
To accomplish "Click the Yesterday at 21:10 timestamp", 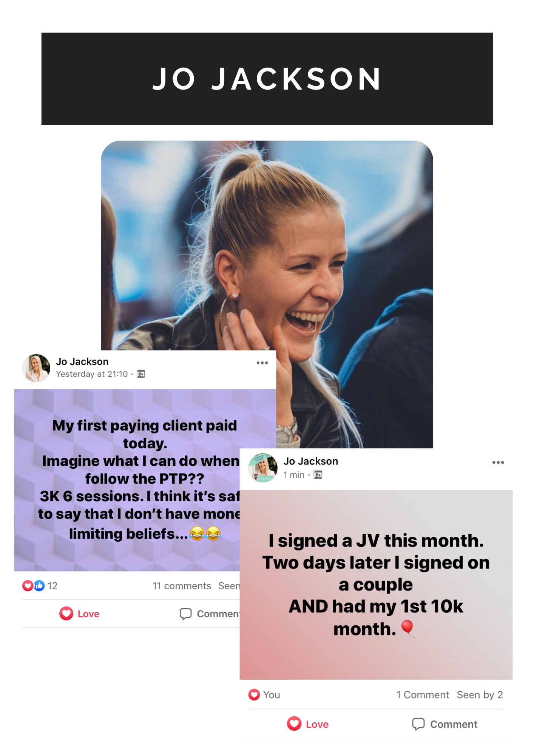I will coord(92,374).
